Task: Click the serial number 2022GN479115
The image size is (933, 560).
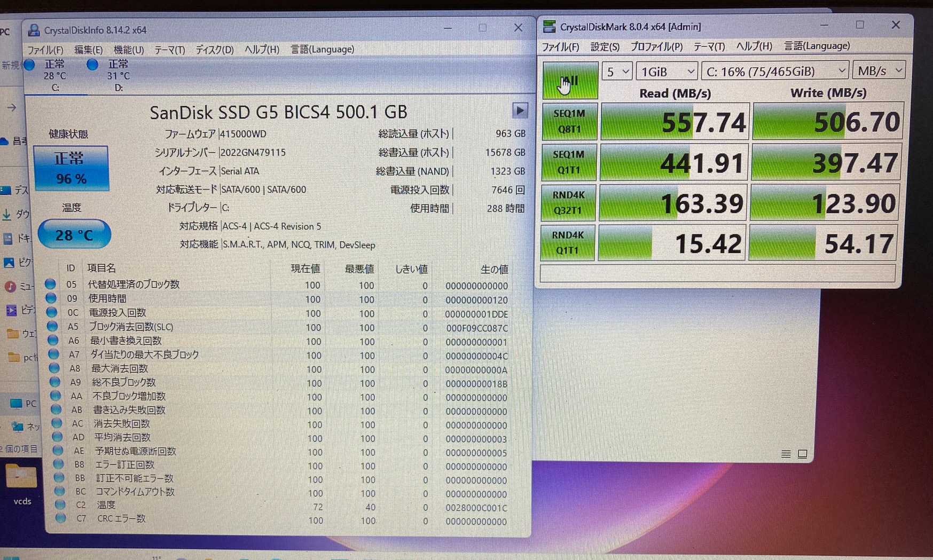Action: (x=253, y=153)
